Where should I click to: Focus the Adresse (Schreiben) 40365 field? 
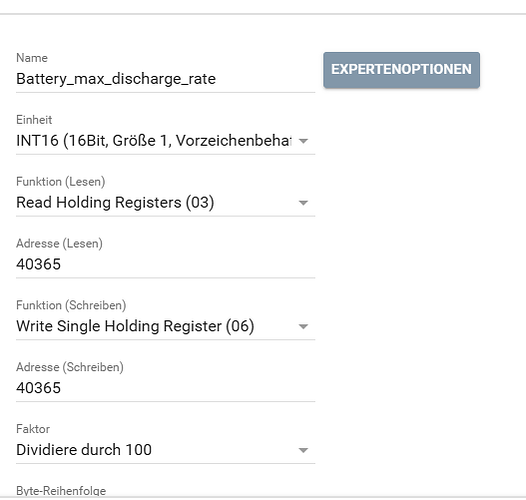(165, 388)
